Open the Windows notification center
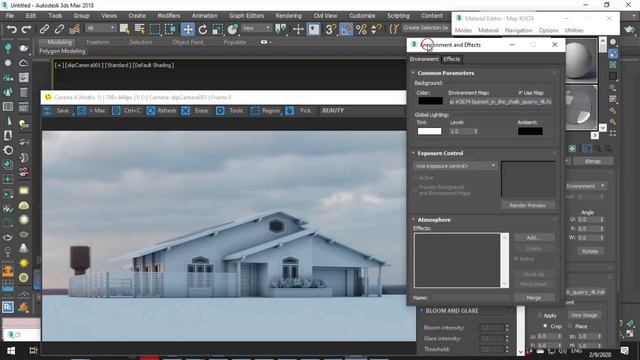The width and height of the screenshot is (640, 360). (x=624, y=351)
